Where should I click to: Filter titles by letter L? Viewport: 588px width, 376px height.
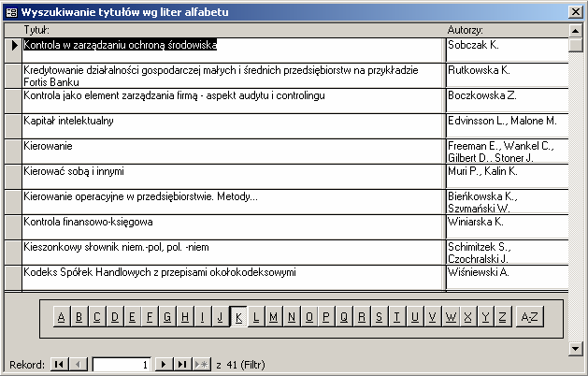click(256, 317)
